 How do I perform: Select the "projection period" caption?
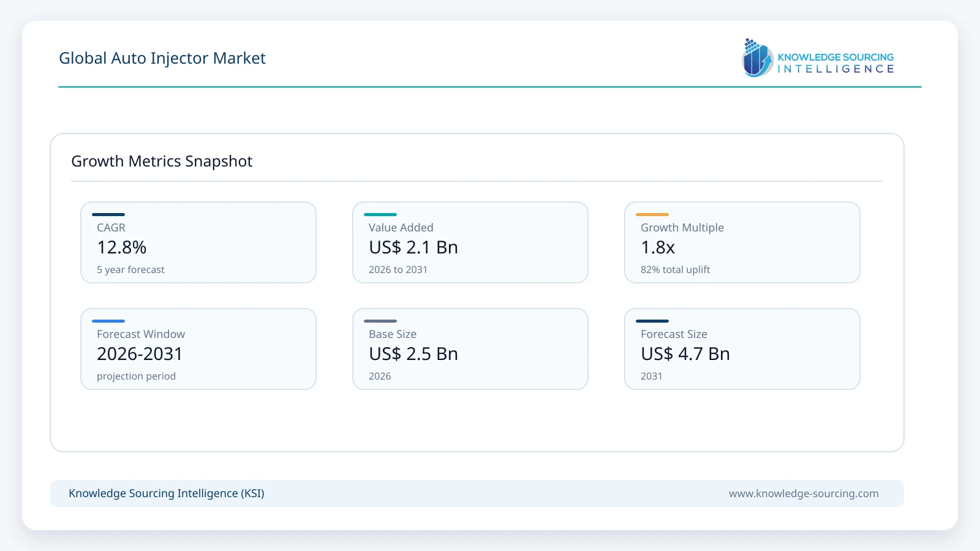(136, 376)
